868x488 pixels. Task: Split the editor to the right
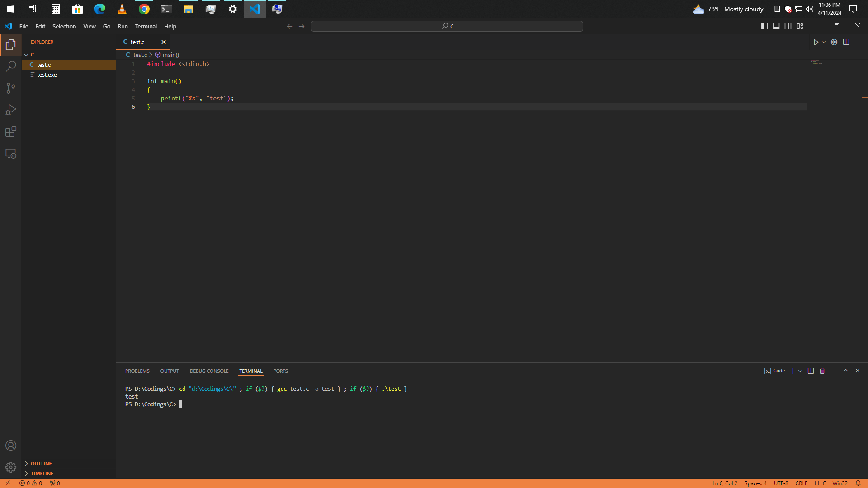tap(846, 42)
